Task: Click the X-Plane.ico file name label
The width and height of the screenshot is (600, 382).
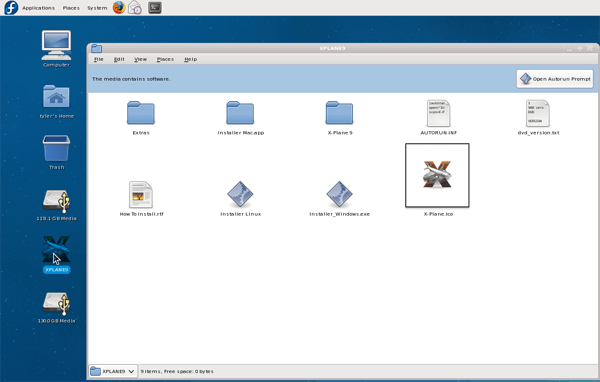Action: coord(438,214)
